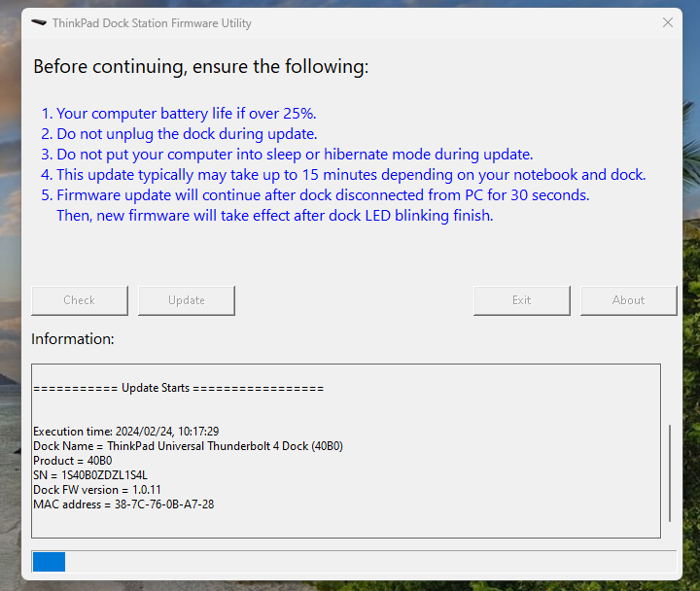Open the About dialog
Screen dimensions: 700x591
pyautogui.click(x=629, y=300)
